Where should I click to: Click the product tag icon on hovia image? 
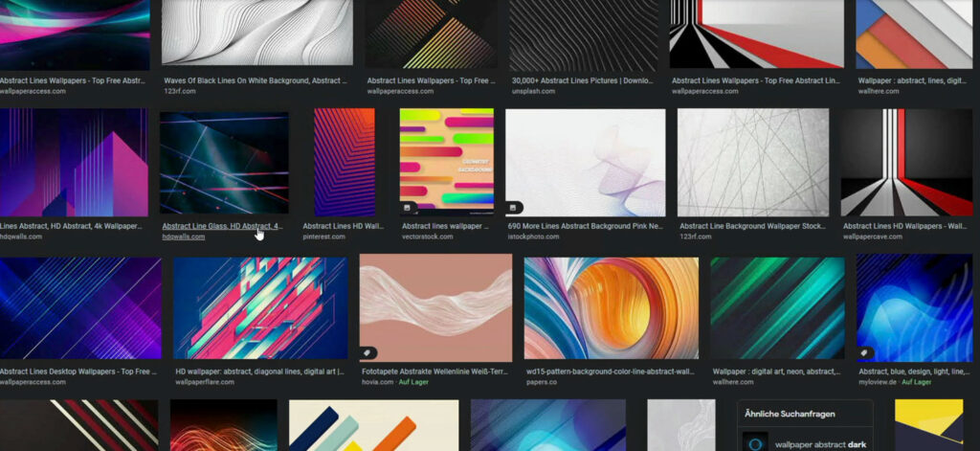[x=367, y=352]
